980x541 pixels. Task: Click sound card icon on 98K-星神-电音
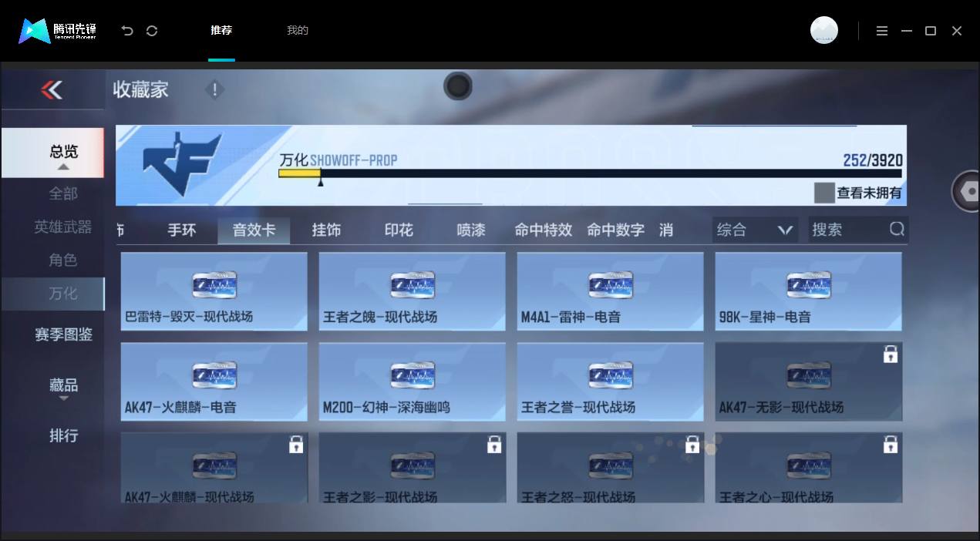point(809,285)
